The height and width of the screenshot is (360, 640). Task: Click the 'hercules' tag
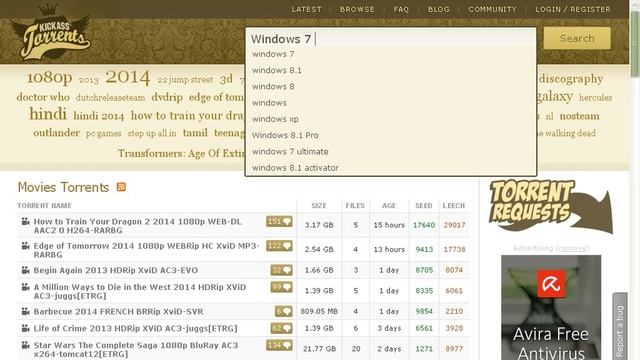click(596, 98)
